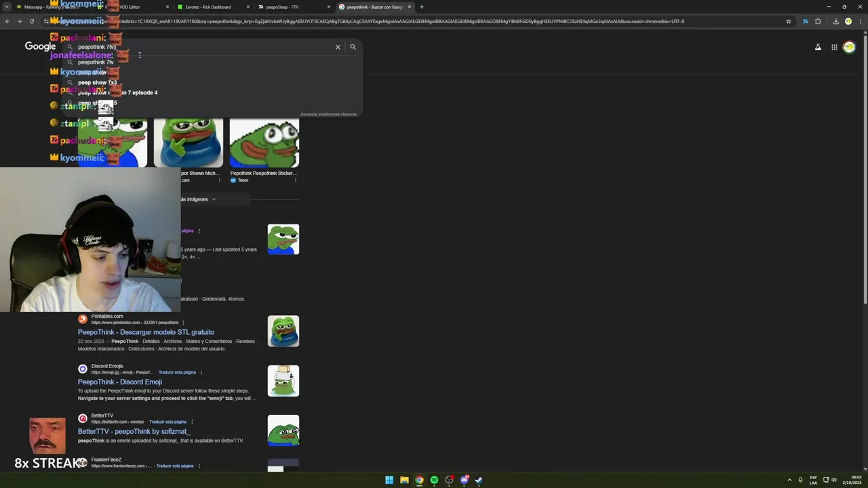This screenshot has width=868, height=488.
Task: Open the Google account avatar
Action: pos(849,47)
